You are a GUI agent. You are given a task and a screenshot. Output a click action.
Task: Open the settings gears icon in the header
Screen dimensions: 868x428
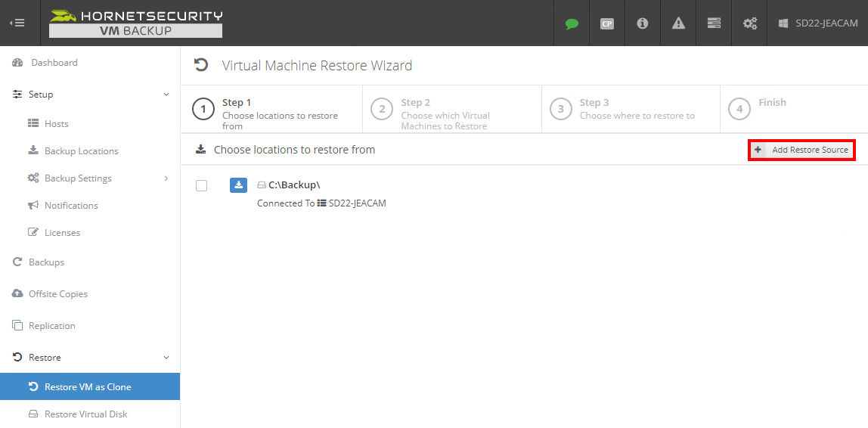point(749,23)
